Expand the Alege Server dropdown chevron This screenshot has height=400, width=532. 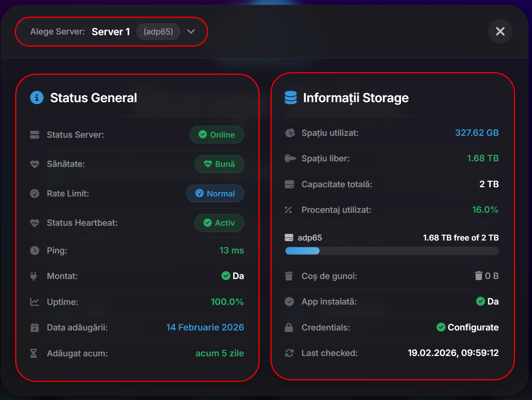coord(191,31)
